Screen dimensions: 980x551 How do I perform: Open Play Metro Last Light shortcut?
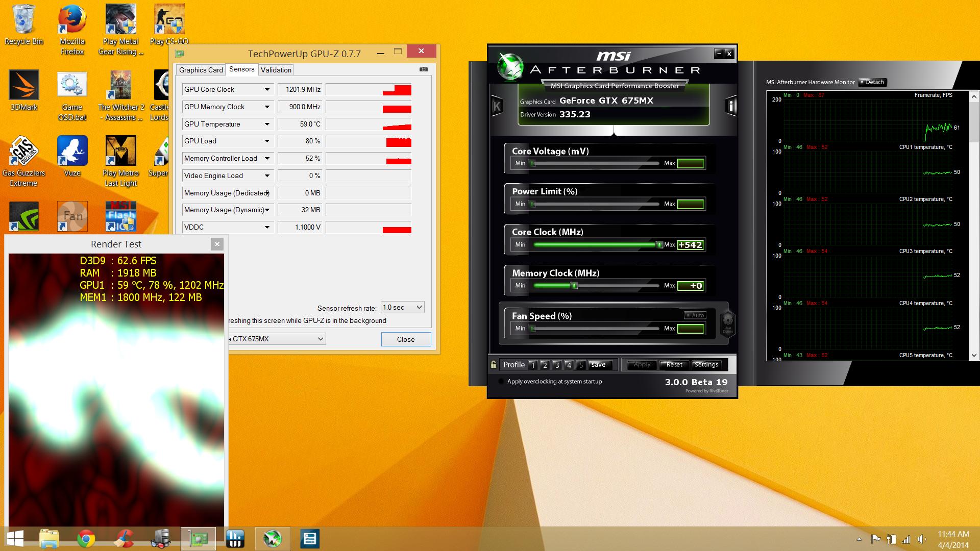click(121, 161)
